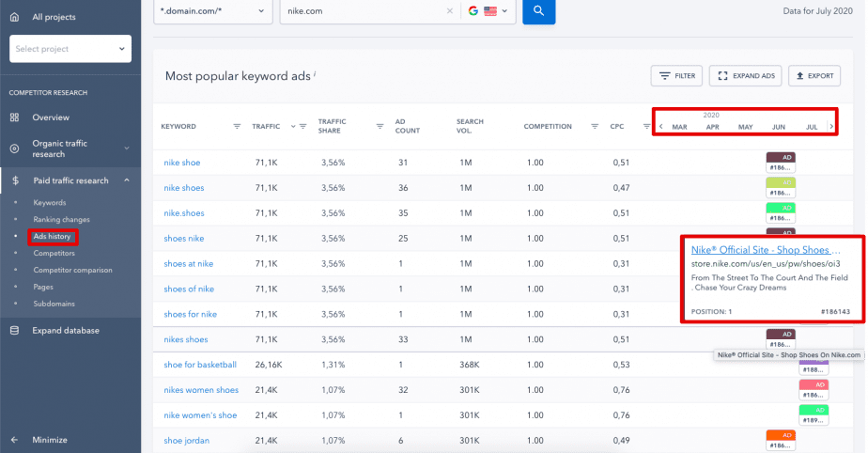This screenshot has width=868, height=453.
Task: Open the Keyword column filter icon
Action: click(237, 126)
